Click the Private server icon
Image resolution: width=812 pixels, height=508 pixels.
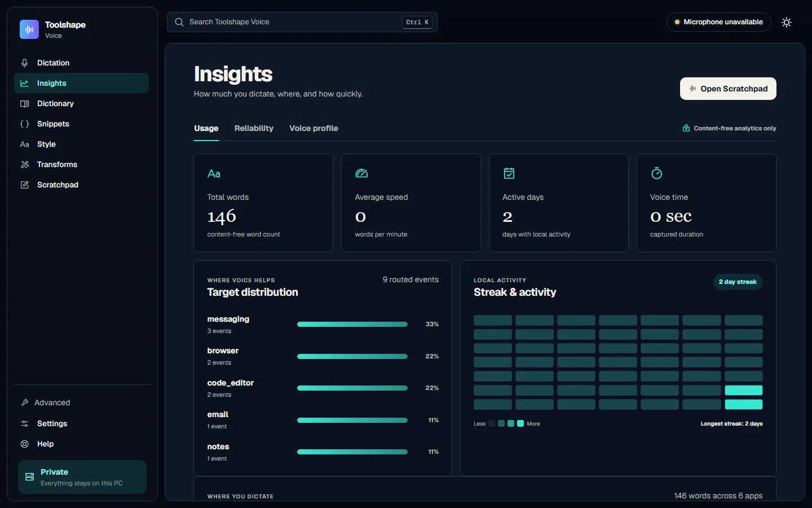(x=30, y=477)
